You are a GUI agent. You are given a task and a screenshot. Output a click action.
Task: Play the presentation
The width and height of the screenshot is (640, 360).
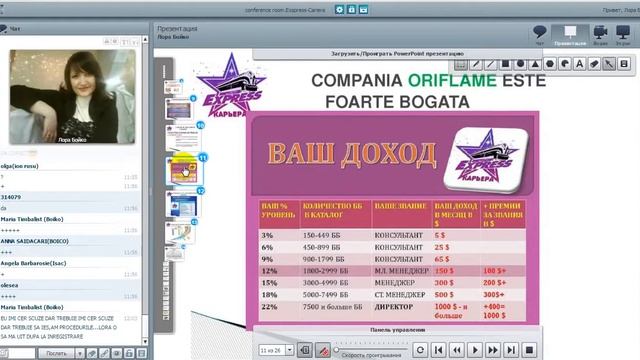pyautogui.click(x=475, y=350)
